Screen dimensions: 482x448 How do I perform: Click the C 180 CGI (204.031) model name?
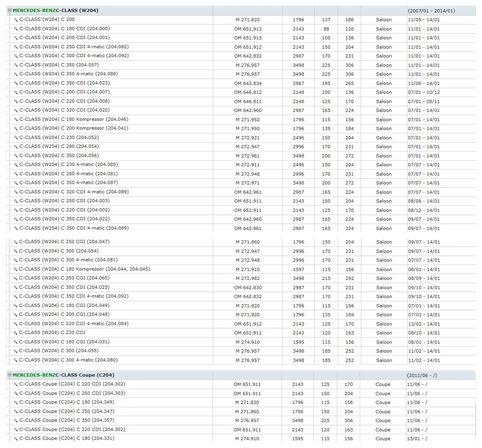64,342
